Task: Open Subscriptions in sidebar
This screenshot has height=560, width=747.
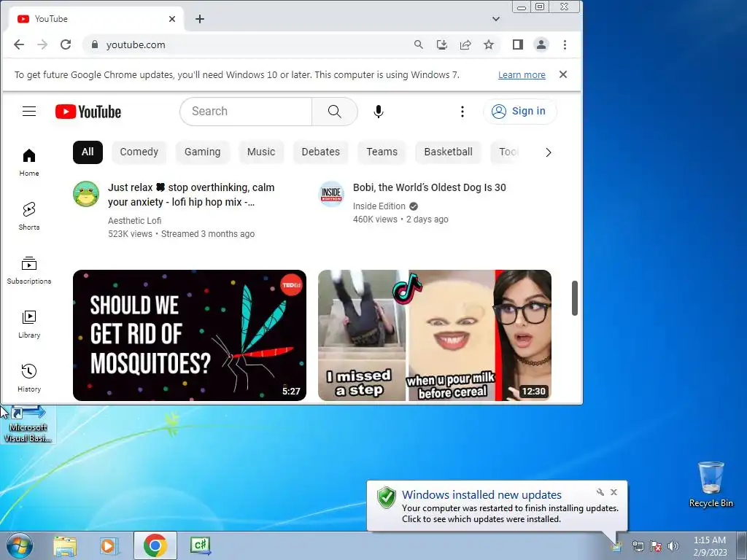Action: [29, 270]
